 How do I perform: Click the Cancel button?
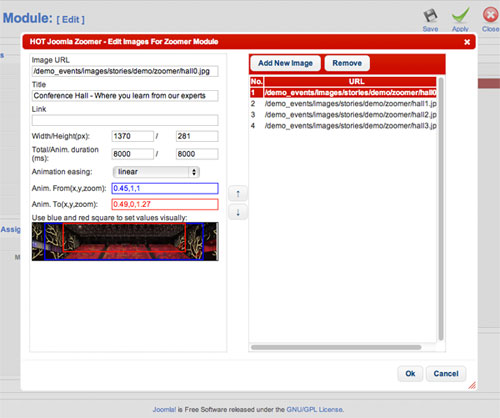click(446, 373)
